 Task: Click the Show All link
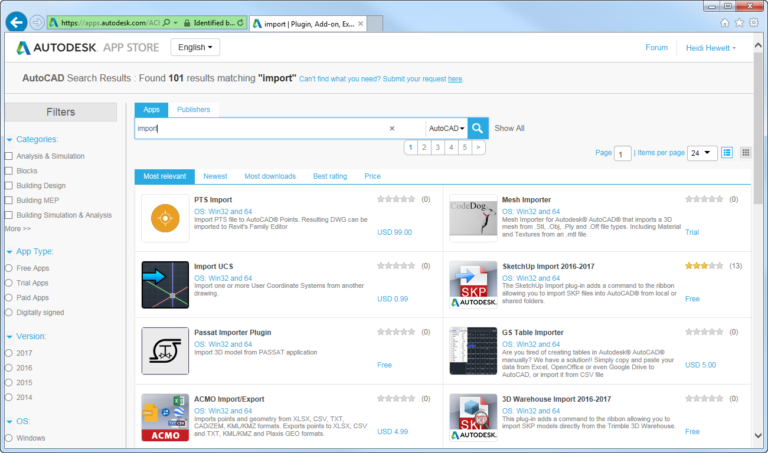point(509,128)
